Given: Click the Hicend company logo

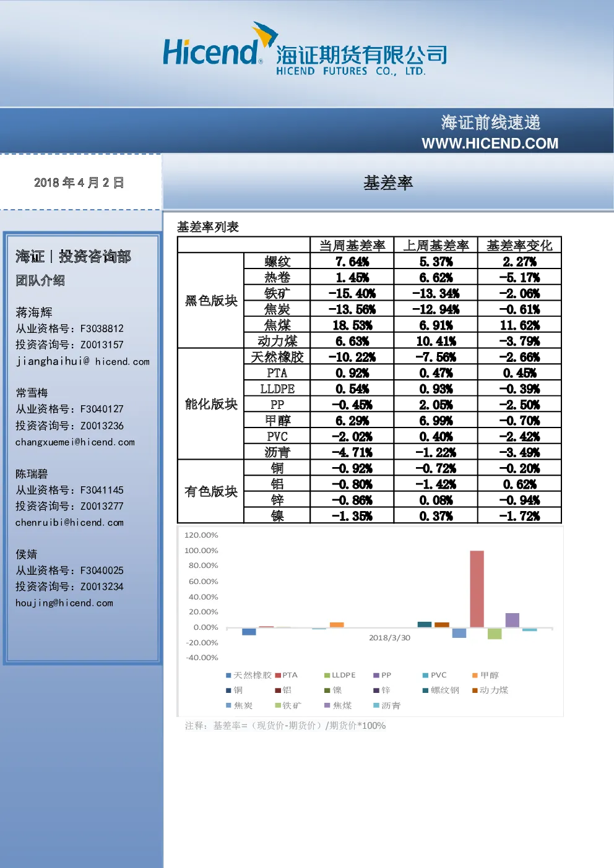Looking at the screenshot, I should [x=305, y=50].
